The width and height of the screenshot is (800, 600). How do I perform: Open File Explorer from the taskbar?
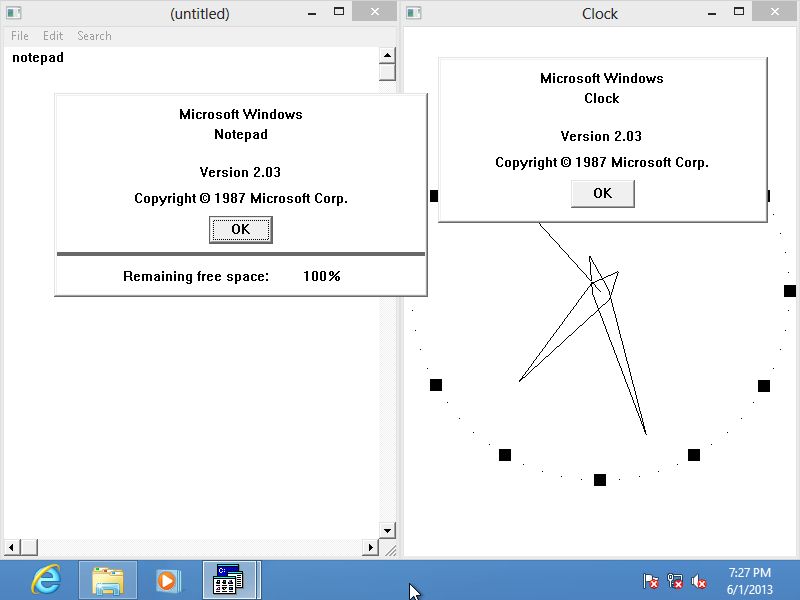(x=108, y=580)
